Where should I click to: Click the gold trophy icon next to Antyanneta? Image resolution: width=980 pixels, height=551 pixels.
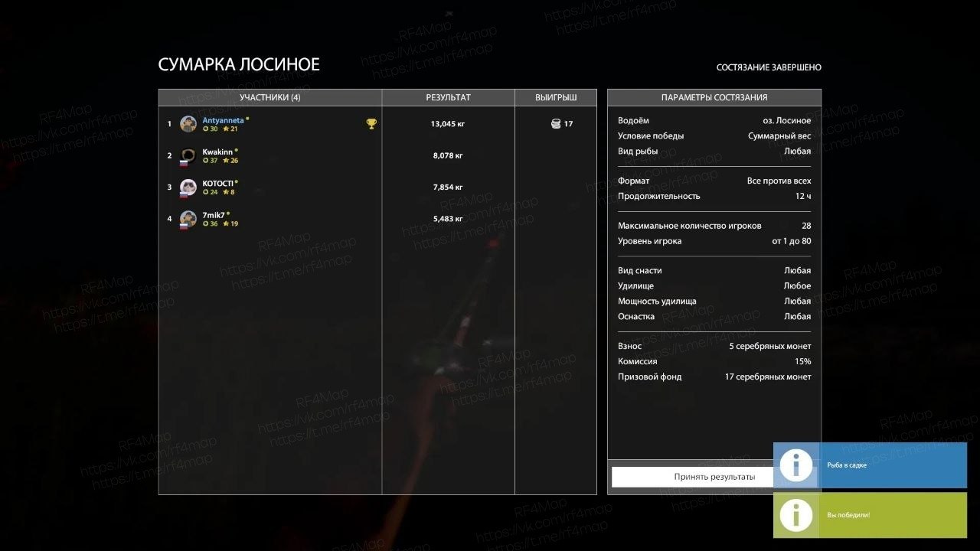coord(371,123)
